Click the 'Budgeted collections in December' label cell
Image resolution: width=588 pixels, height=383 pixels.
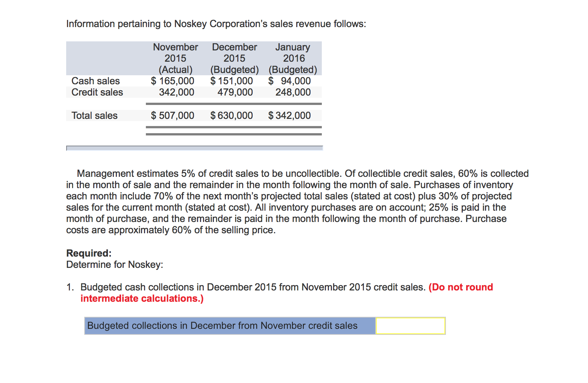[x=230, y=325]
